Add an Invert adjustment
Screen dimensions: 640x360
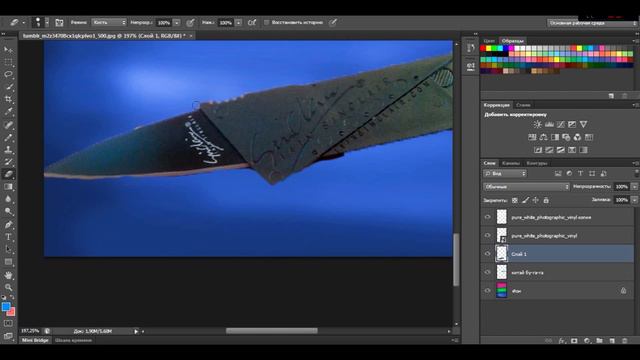pyautogui.click(x=538, y=150)
